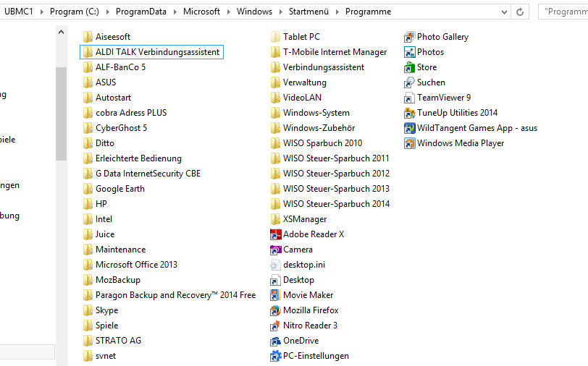The width and height of the screenshot is (588, 366).
Task: Click 'cobra Adress PLUS' folder name
Action: click(x=131, y=113)
